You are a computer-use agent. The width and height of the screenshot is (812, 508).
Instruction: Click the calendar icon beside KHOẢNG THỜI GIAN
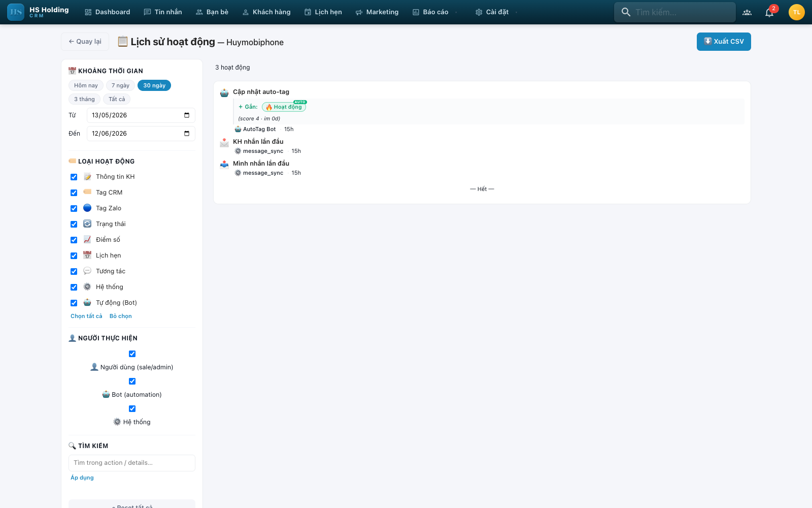pos(72,71)
